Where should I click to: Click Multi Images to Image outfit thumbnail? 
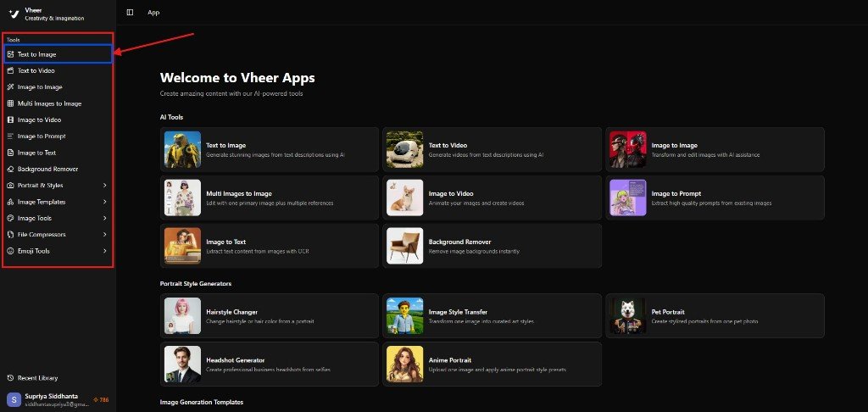183,198
